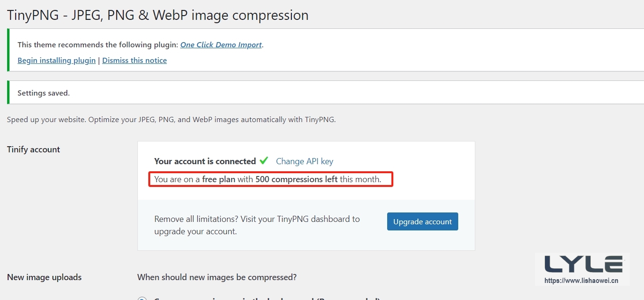The width and height of the screenshot is (644, 300).
Task: Click "When should new images be compressed?" question
Action: [217, 277]
